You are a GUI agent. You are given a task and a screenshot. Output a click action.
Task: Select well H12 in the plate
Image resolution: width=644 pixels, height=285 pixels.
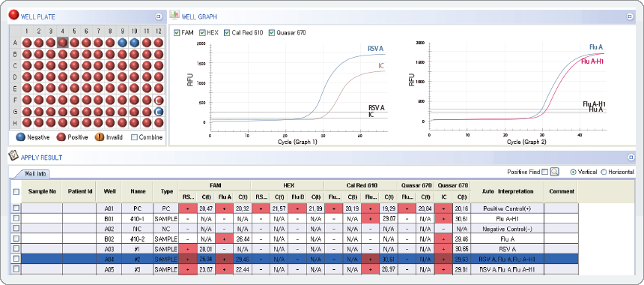click(159, 122)
